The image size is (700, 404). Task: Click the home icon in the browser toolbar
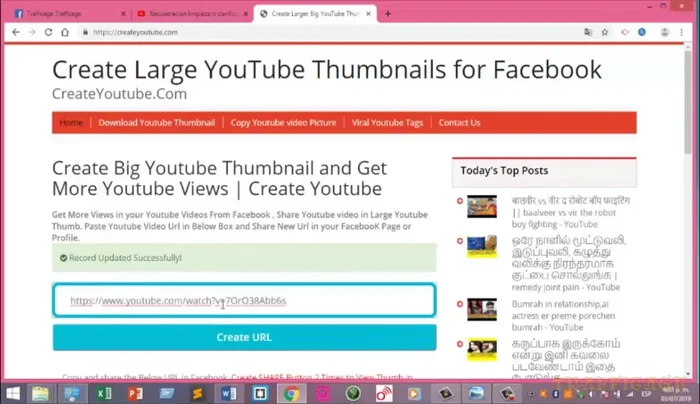64,32
